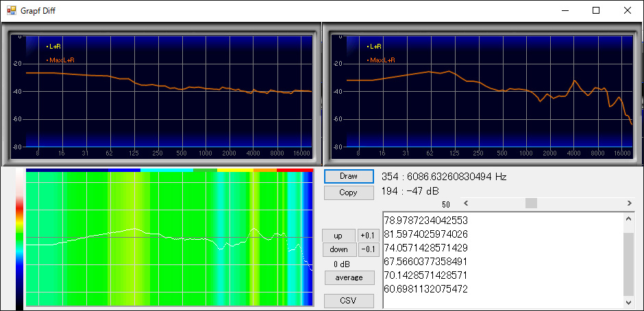644x311 pixels.
Task: Select the value 67.5660377358491 in list
Action: tap(425, 262)
